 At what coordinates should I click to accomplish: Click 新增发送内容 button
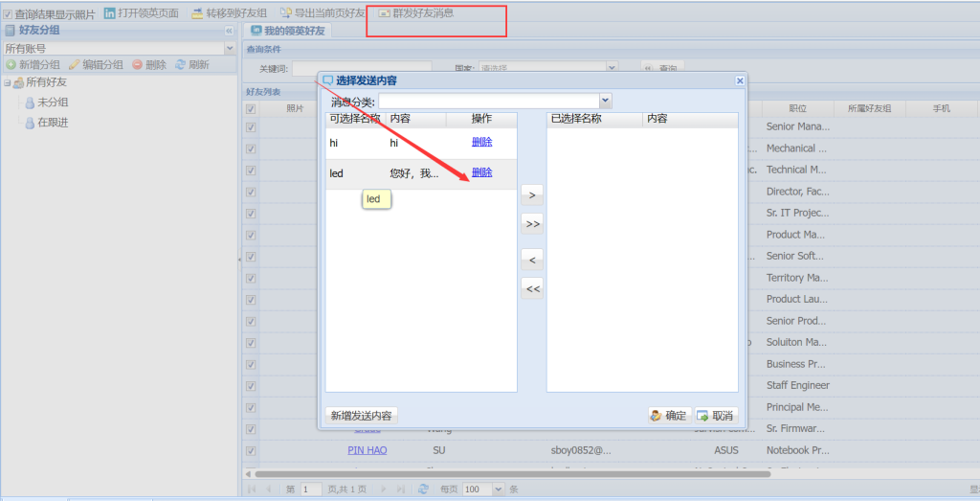click(361, 416)
